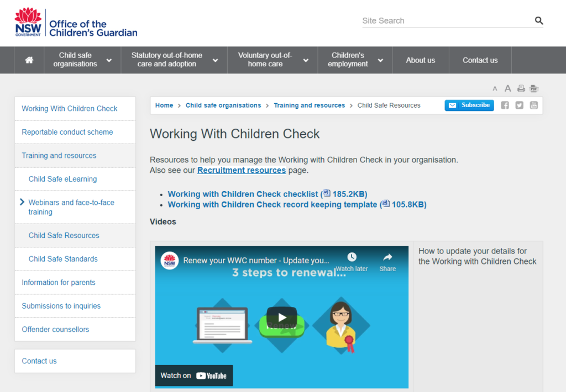Open the Recruitment resources link
Screen dimensions: 566x392
[242, 170]
